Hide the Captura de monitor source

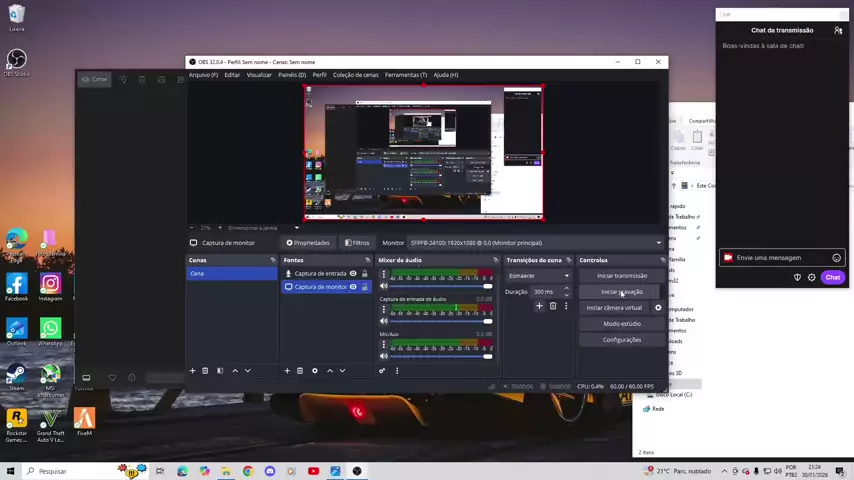pyautogui.click(x=353, y=287)
